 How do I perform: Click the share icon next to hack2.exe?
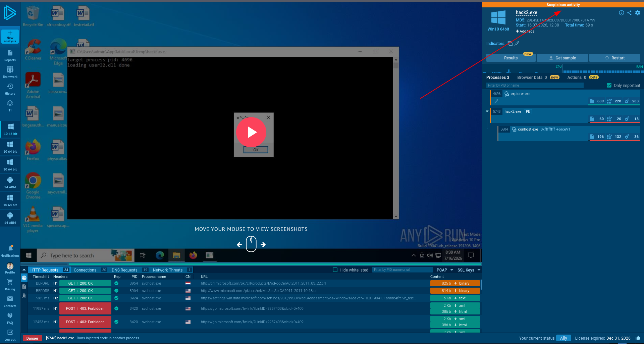[x=629, y=13]
